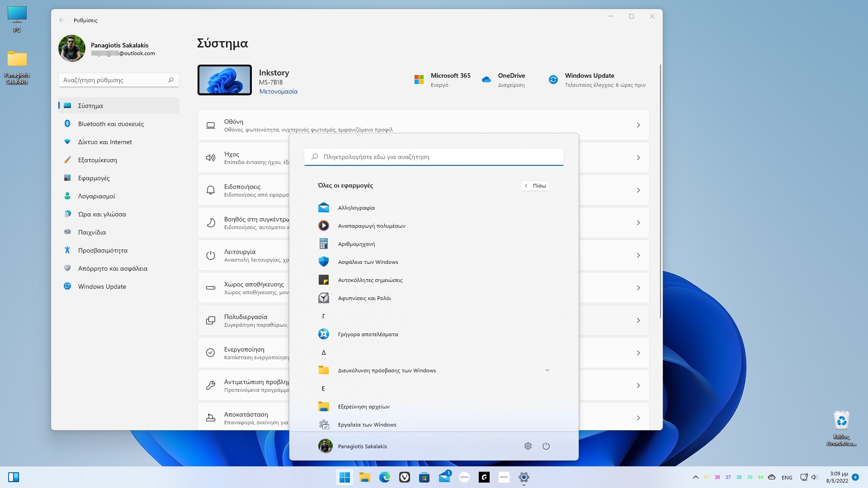Open Settings gear in Start menu footer

click(528, 446)
